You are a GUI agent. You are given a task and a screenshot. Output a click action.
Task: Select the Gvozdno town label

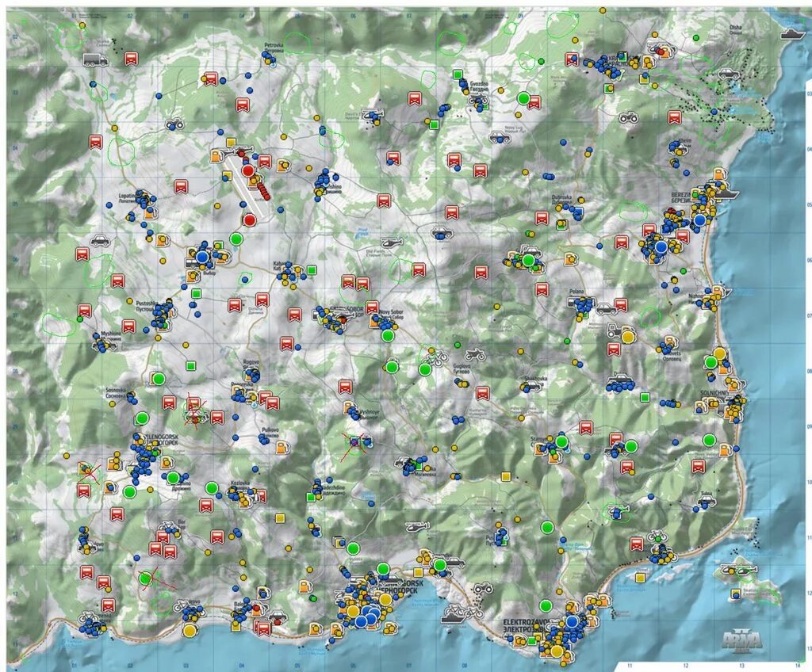(478, 86)
